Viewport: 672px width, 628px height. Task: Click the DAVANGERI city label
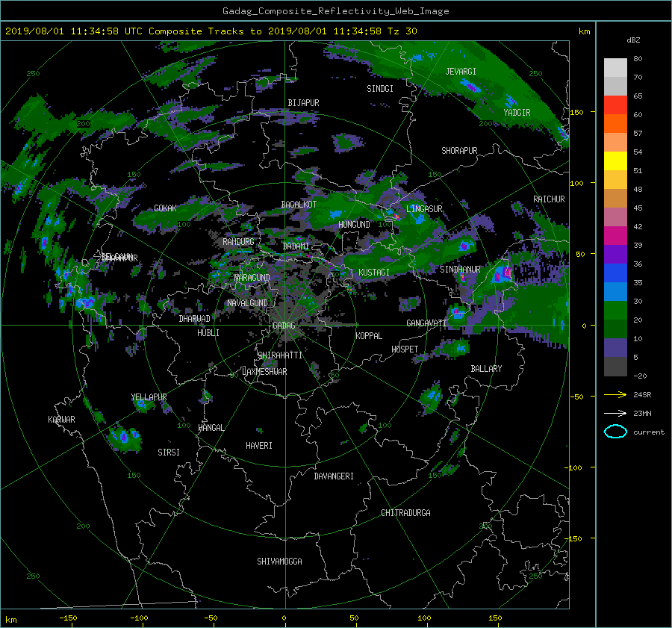click(334, 476)
